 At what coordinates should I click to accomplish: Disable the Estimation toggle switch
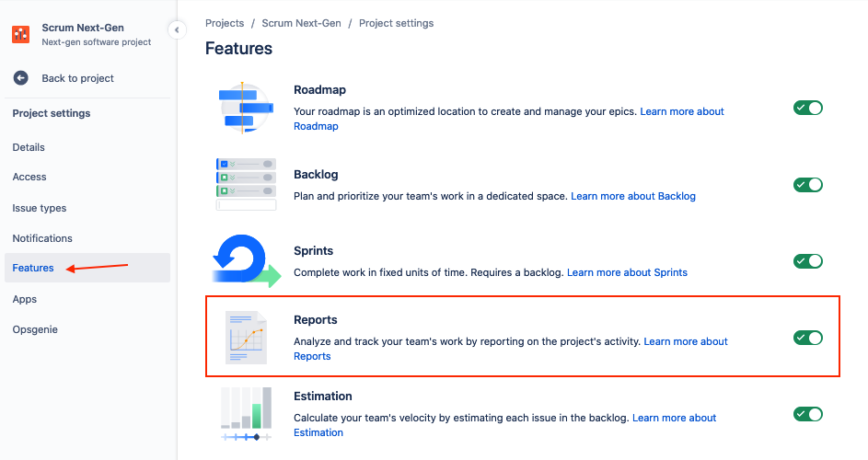point(807,414)
